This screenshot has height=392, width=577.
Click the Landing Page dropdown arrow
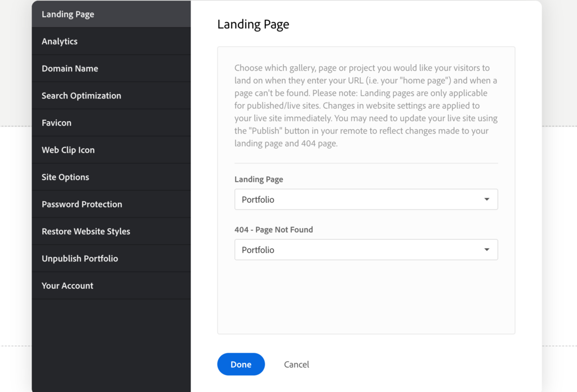pos(487,199)
